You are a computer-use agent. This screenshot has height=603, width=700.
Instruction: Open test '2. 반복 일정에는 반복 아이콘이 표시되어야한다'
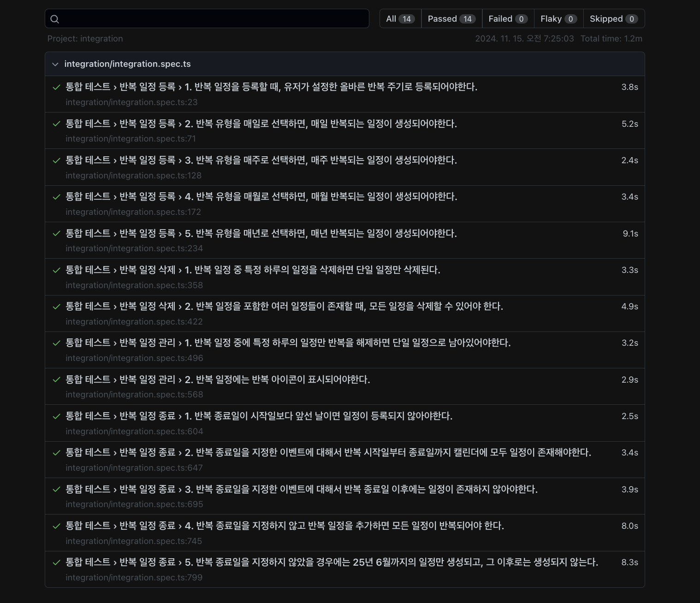tap(218, 379)
